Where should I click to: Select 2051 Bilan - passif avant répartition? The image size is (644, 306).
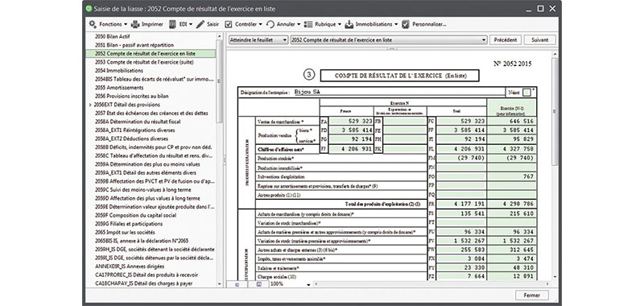(134, 45)
